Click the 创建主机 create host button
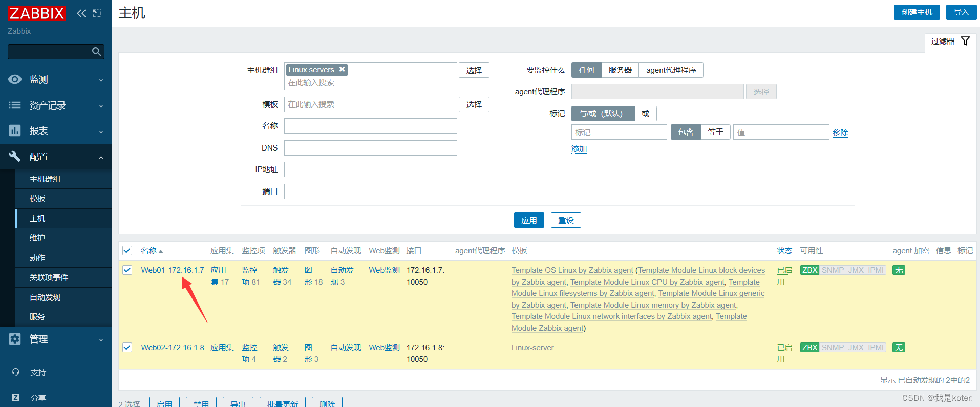 917,12
